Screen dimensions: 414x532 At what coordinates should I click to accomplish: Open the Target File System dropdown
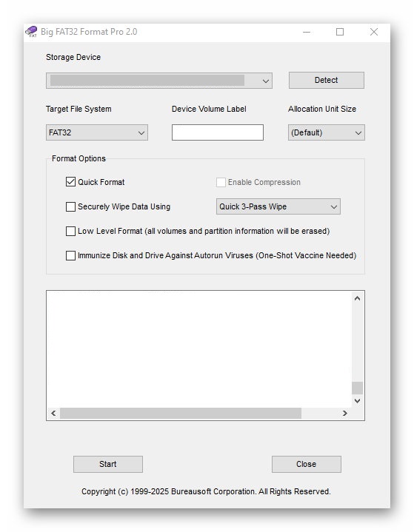pos(97,132)
